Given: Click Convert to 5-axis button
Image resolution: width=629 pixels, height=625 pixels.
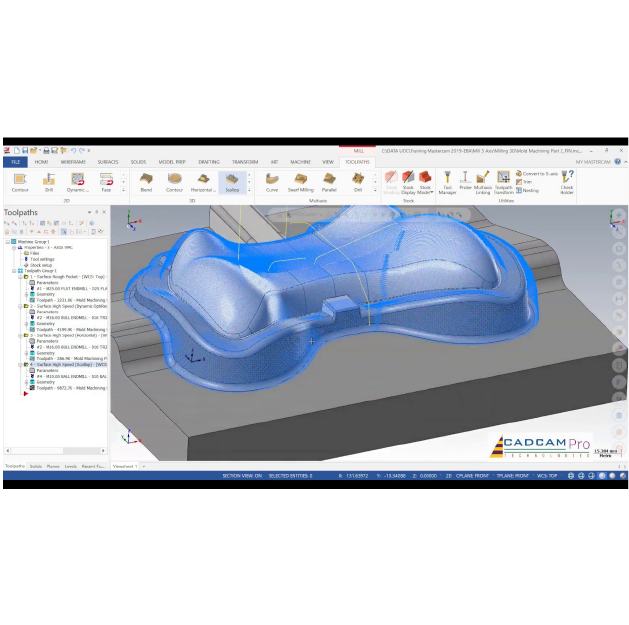Looking at the screenshot, I should tap(537, 174).
